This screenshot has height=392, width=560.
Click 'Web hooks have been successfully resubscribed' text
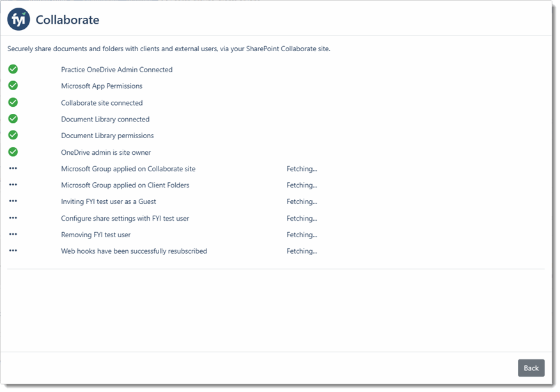click(134, 251)
